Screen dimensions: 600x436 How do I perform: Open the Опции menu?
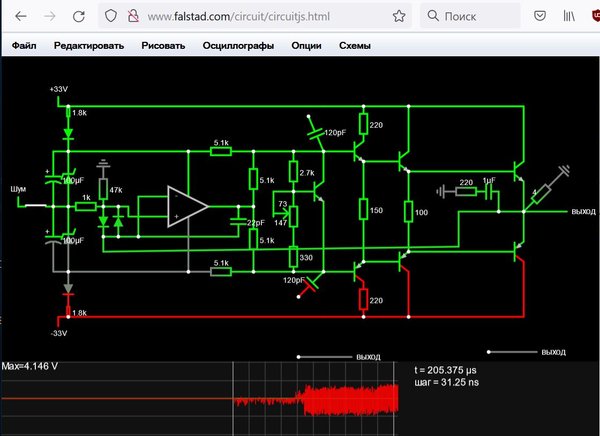[x=306, y=46]
